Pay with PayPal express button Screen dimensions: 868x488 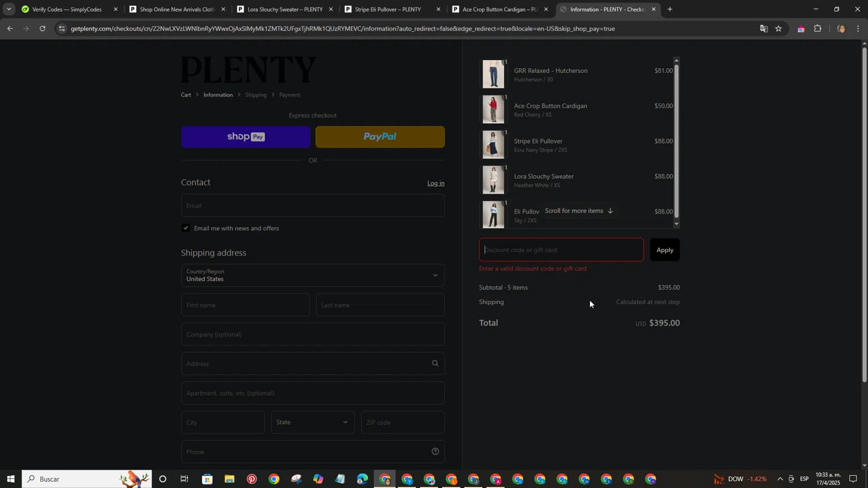tap(380, 137)
